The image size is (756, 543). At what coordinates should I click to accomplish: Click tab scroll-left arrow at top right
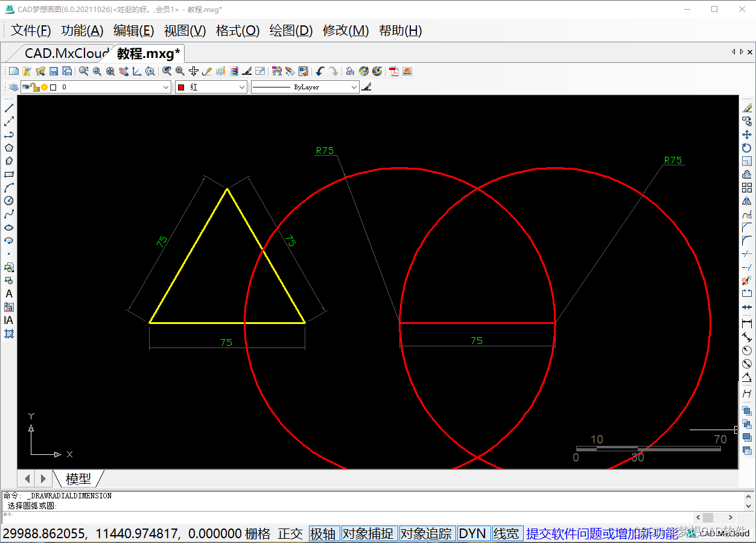click(734, 52)
